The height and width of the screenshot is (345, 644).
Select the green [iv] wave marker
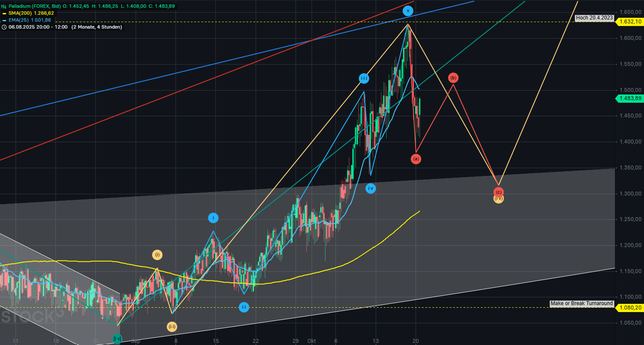[x=117, y=338]
